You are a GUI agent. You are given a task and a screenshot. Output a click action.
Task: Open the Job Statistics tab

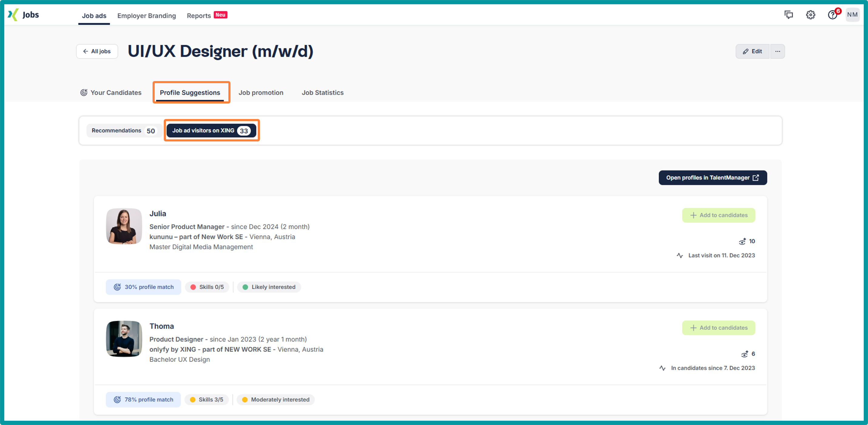point(322,93)
